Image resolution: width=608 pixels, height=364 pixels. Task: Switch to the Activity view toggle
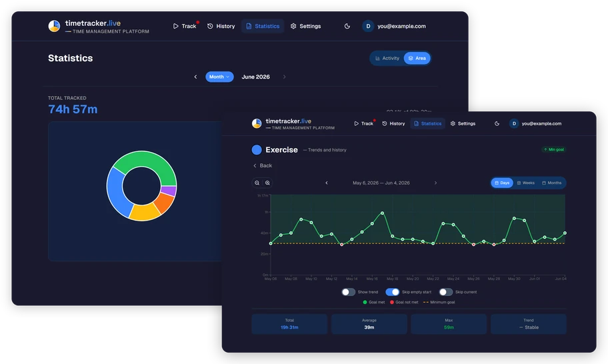coord(387,58)
